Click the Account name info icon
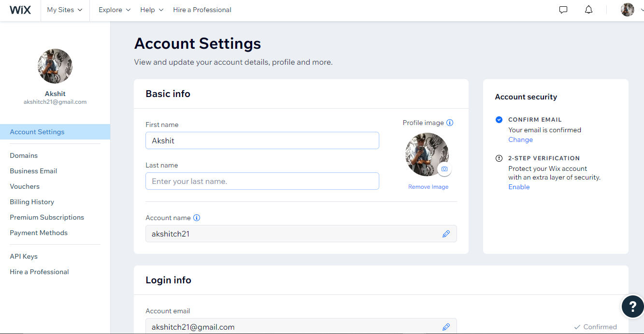This screenshot has width=644, height=334. 197,218
